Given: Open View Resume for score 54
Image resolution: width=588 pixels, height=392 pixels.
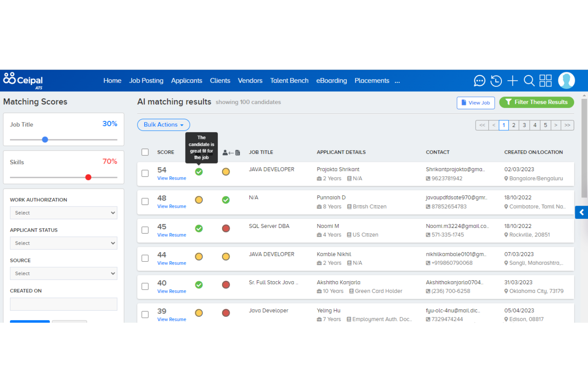Looking at the screenshot, I should [x=172, y=178].
